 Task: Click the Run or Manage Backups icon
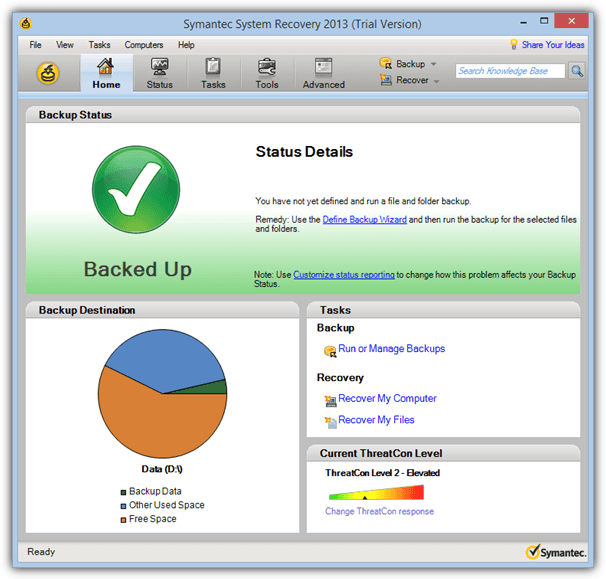pyautogui.click(x=330, y=351)
